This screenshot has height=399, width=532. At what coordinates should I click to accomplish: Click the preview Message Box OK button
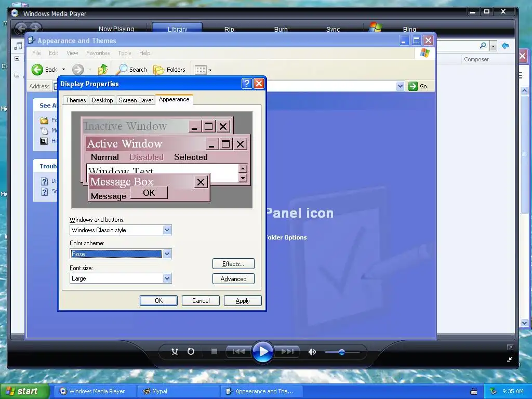pos(149,193)
